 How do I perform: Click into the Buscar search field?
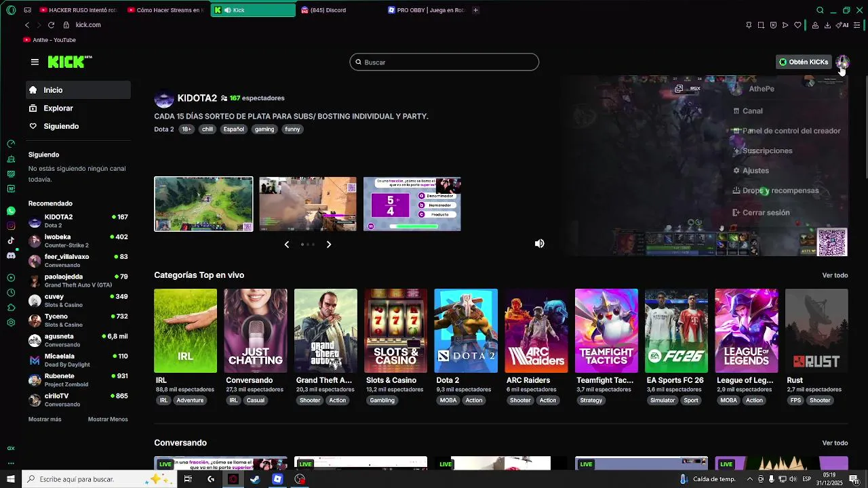coord(444,62)
